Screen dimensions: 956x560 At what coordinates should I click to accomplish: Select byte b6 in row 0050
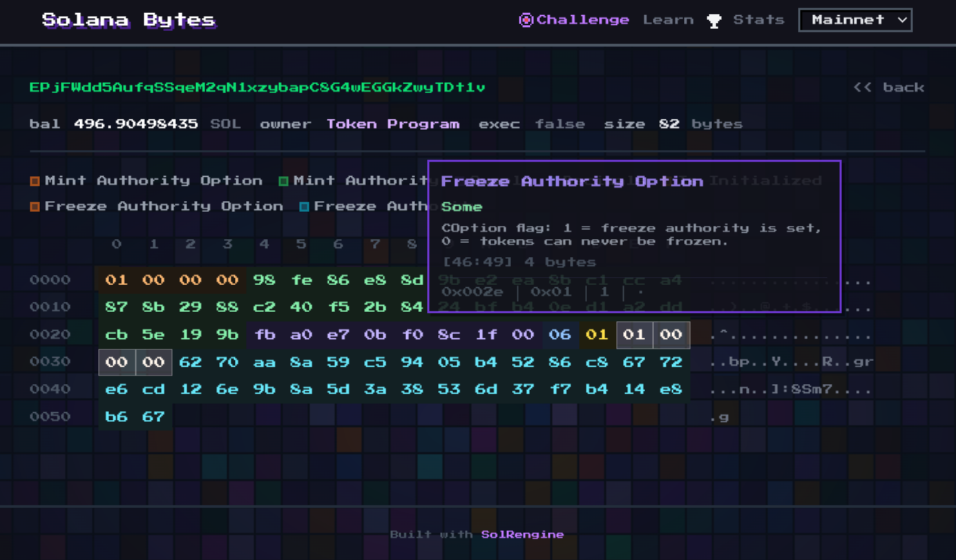[x=117, y=416]
